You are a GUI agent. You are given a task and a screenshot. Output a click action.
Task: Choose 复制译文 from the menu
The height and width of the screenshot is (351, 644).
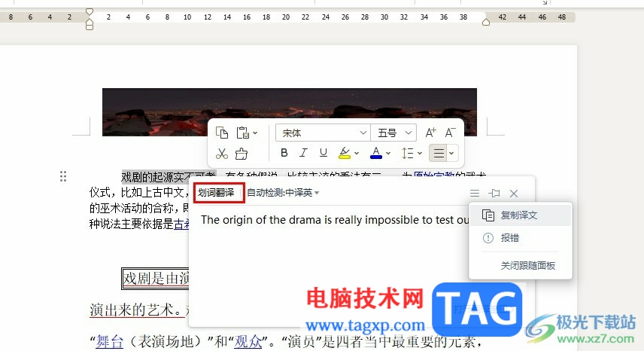(x=521, y=215)
